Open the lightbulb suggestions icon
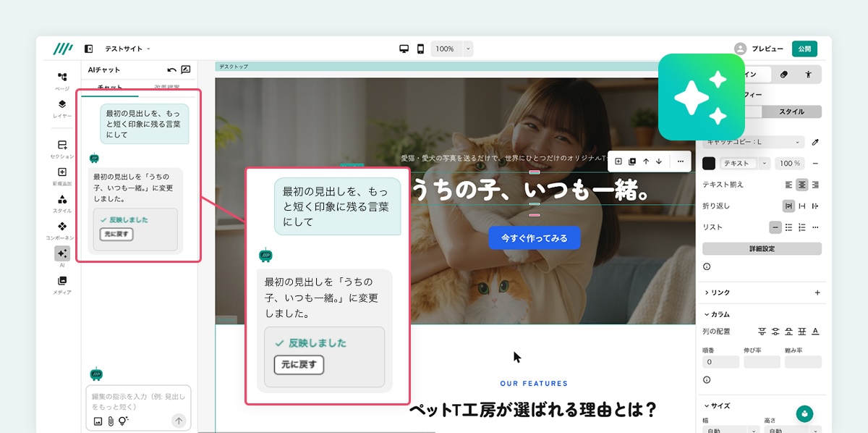 [x=124, y=421]
